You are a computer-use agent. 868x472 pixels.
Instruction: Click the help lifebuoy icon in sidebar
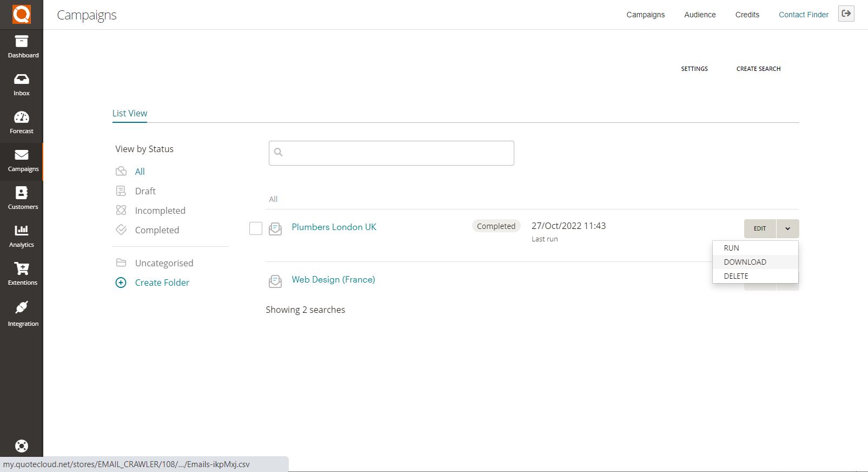22,446
